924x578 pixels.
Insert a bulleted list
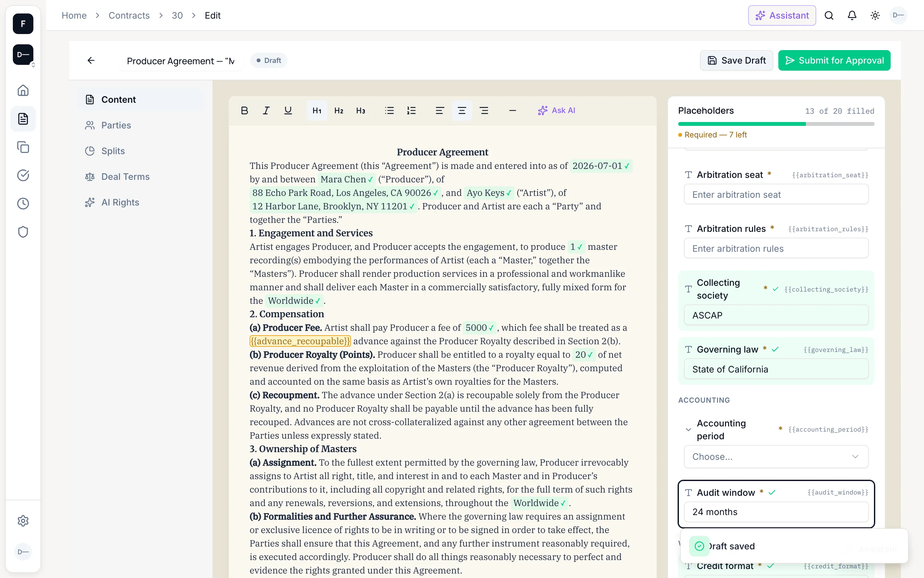[x=389, y=110]
